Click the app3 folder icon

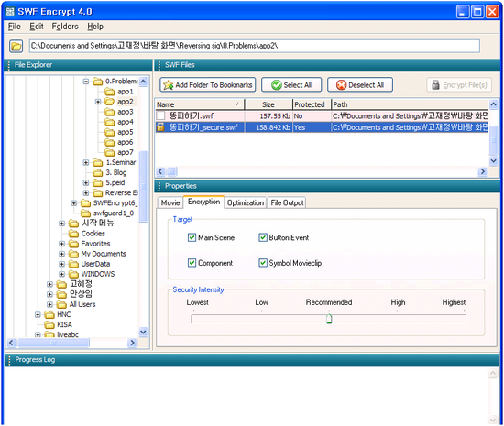coord(110,112)
